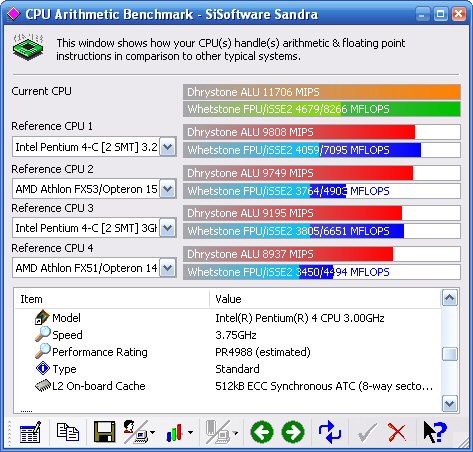Open dropdown arrow beside bar chart icon
The height and width of the screenshot is (452, 473).
click(190, 433)
